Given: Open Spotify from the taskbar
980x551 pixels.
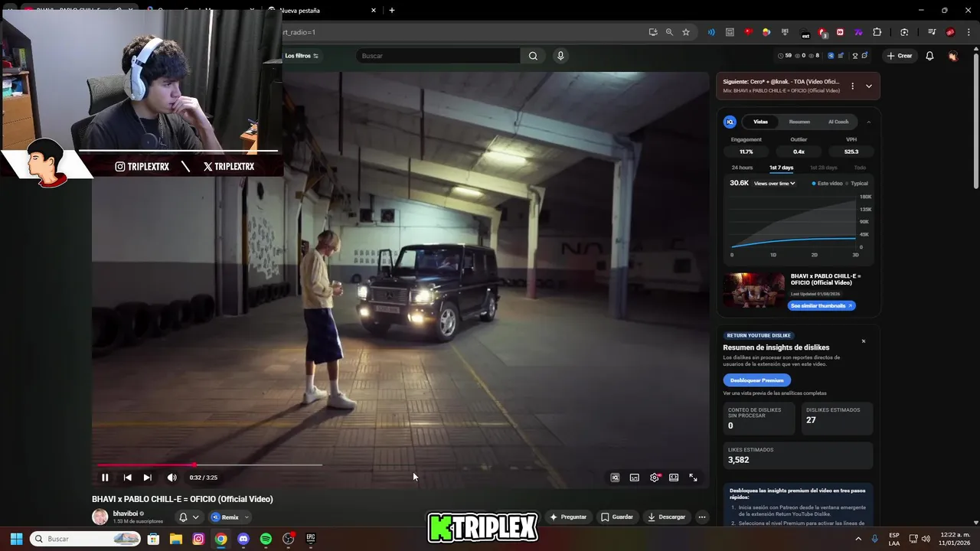Looking at the screenshot, I should click(x=266, y=539).
